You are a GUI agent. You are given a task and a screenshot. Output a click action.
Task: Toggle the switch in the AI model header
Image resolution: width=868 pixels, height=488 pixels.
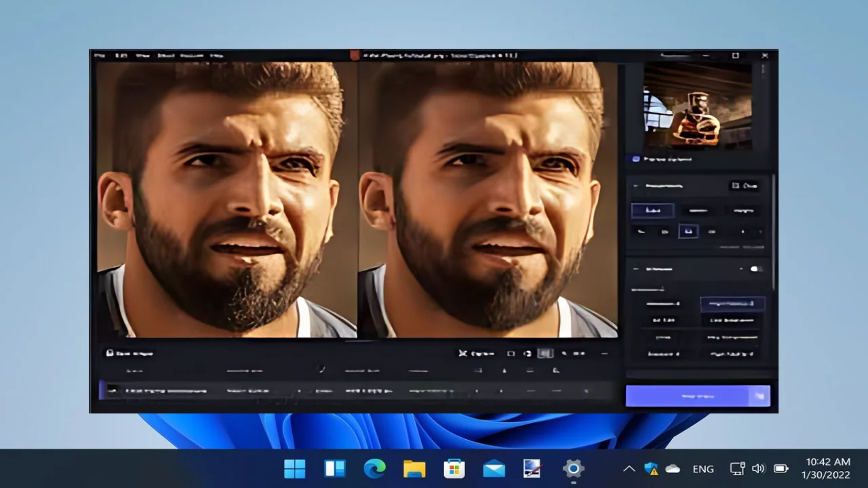[x=755, y=269]
